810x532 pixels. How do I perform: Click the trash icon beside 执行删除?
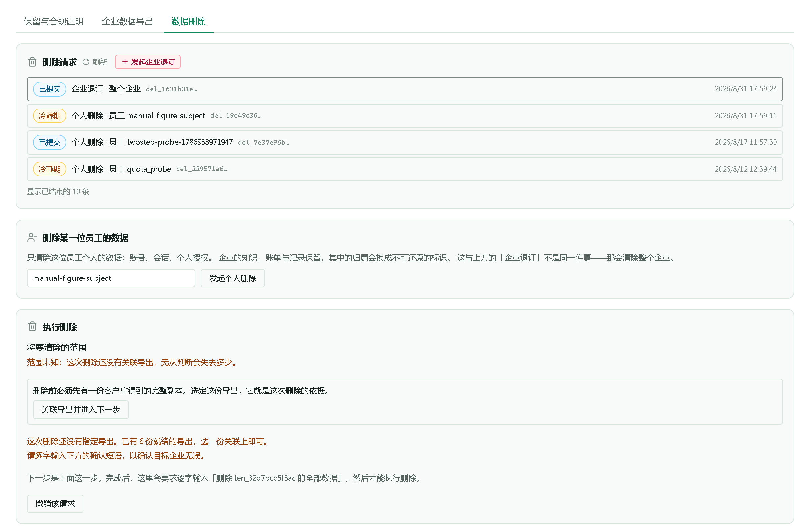(x=32, y=326)
